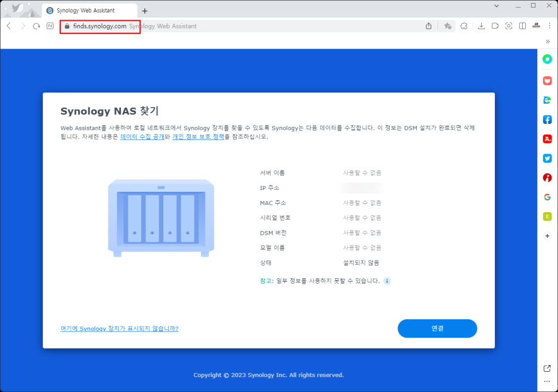The height and width of the screenshot is (392, 558).
Task: Select the Synology Web Assistant tab
Action: pyautogui.click(x=89, y=11)
